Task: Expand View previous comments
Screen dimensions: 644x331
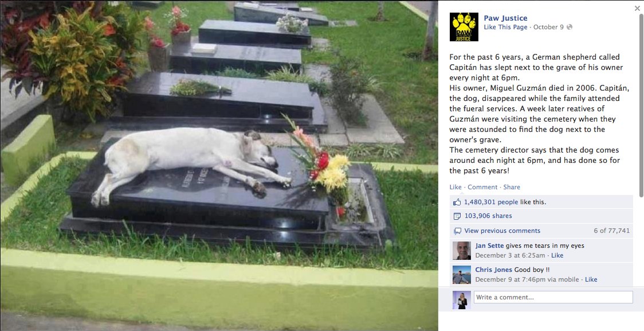Action: point(502,231)
